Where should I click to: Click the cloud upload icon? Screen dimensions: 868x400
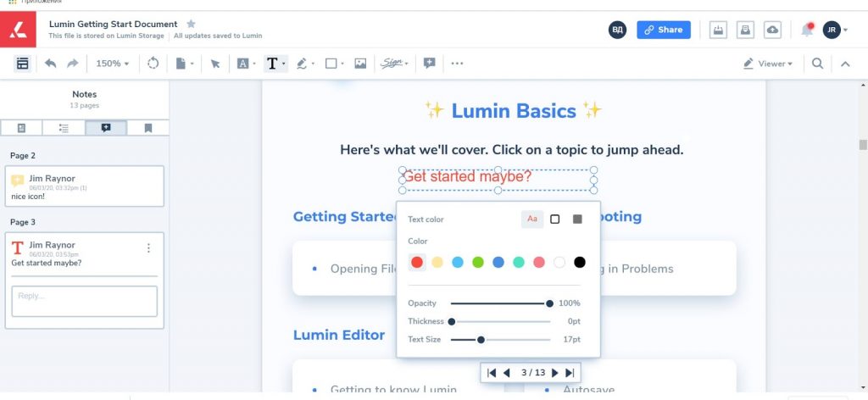coord(772,30)
